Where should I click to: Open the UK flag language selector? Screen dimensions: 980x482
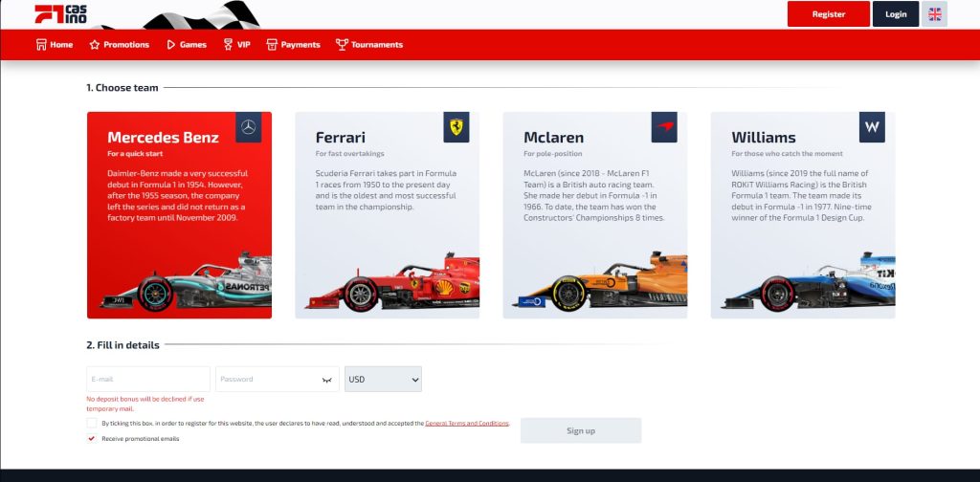934,14
